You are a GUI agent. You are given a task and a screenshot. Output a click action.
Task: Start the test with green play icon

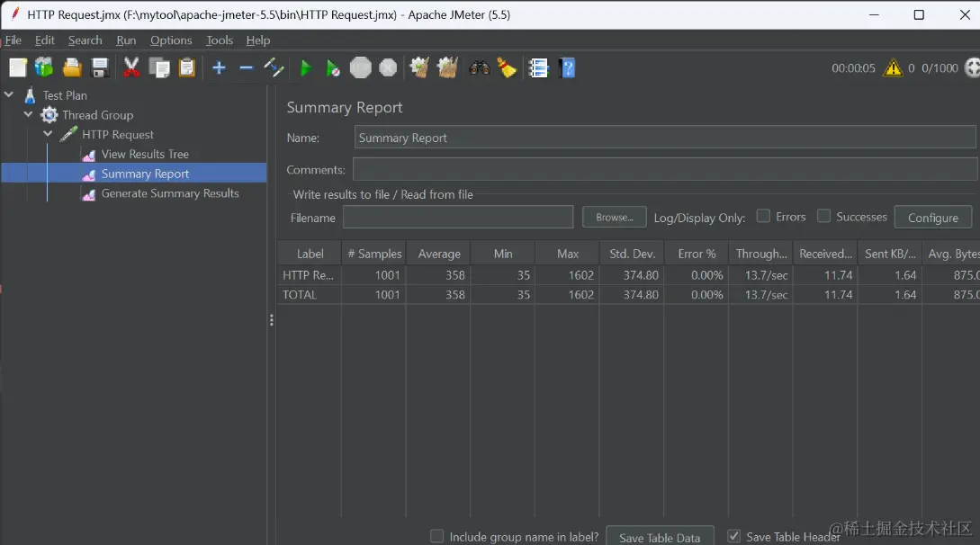[306, 68]
